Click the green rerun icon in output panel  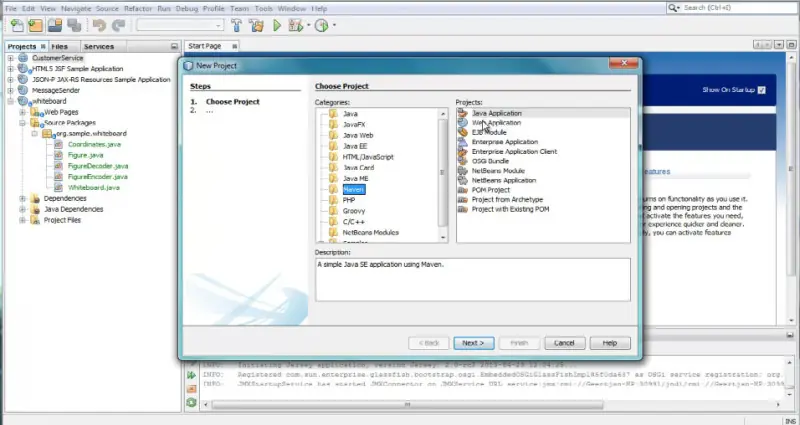click(191, 376)
